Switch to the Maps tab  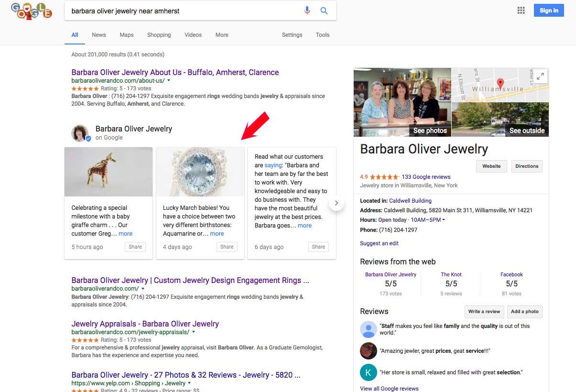pos(127,35)
